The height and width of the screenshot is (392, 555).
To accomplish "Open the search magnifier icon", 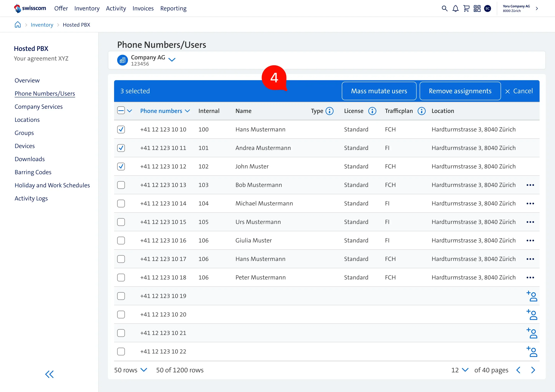I will [444, 8].
